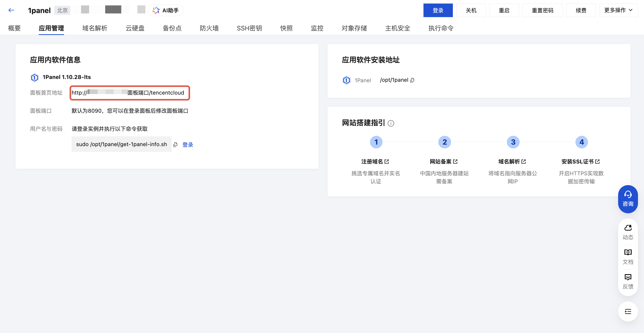The height and width of the screenshot is (333, 644).
Task: Copy the /opt/1panel install path
Action: 412,80
